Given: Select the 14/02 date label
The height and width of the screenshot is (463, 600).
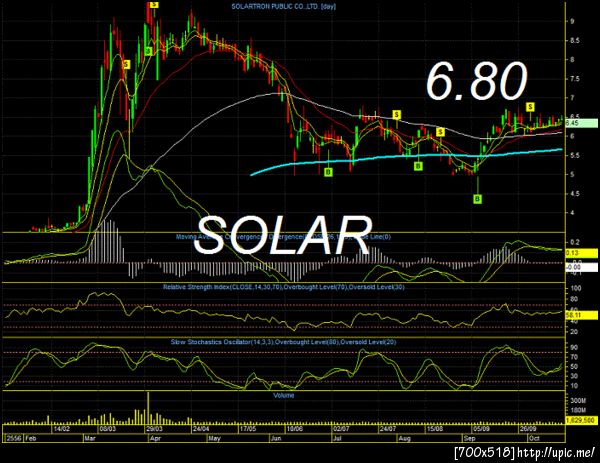Looking at the screenshot, I should pos(62,429).
